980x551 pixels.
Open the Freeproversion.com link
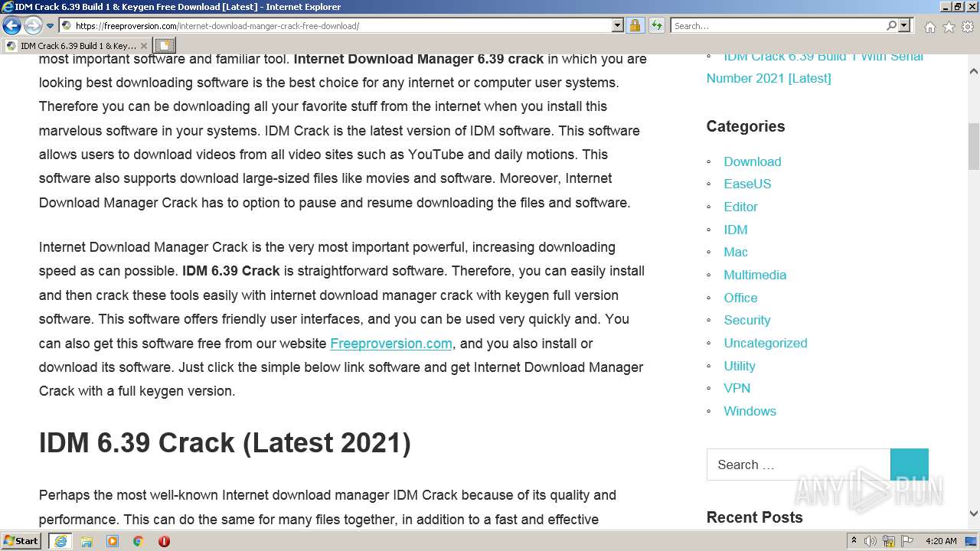(x=391, y=344)
